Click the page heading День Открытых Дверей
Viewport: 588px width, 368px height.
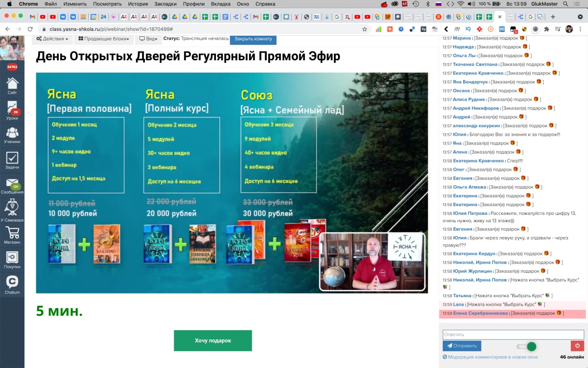188,57
